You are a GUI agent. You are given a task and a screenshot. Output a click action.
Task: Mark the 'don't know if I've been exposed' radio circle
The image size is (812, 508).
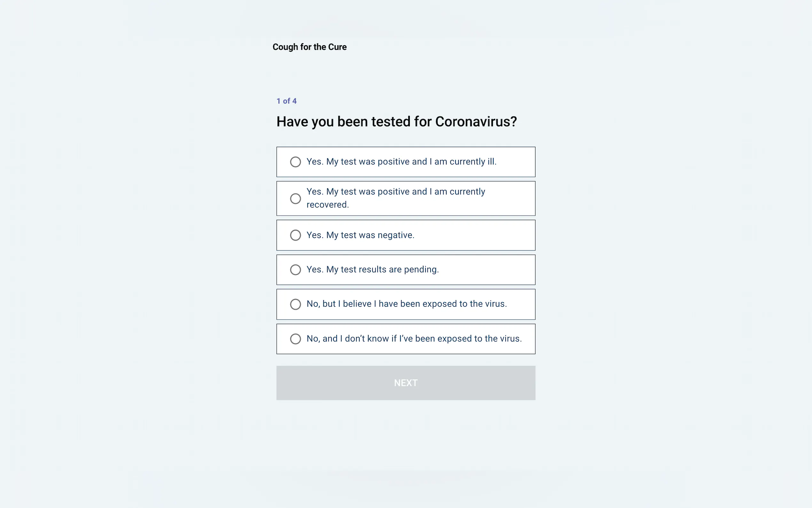coord(295,339)
